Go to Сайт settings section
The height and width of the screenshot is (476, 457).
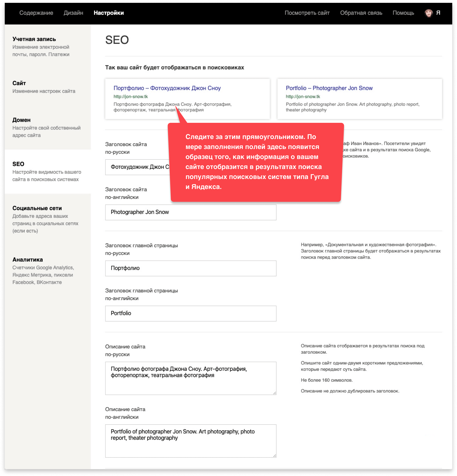[19, 83]
